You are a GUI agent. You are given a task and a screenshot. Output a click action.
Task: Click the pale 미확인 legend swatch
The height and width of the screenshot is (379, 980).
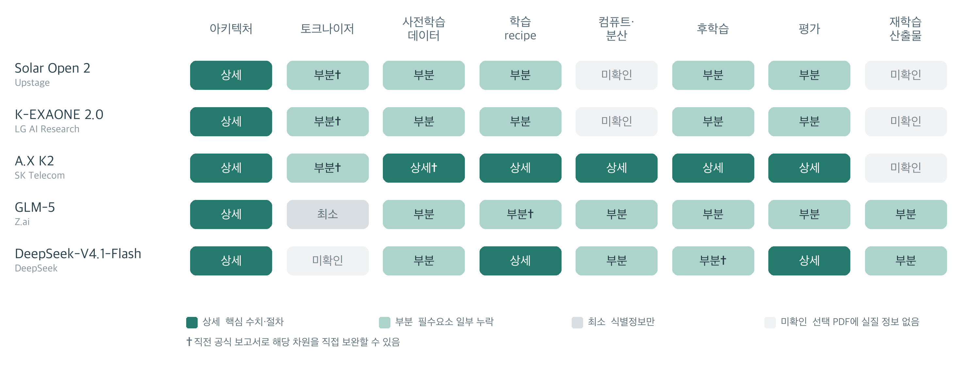coord(770,322)
